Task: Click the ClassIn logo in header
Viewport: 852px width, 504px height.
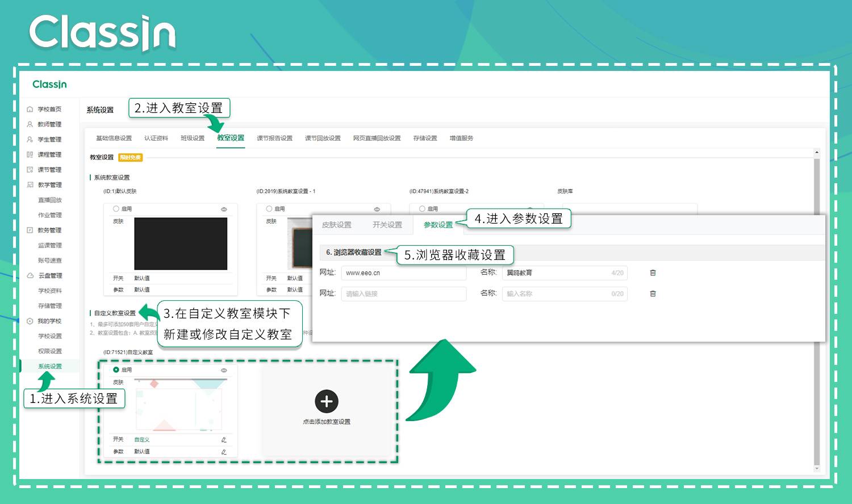Action: pos(49,85)
